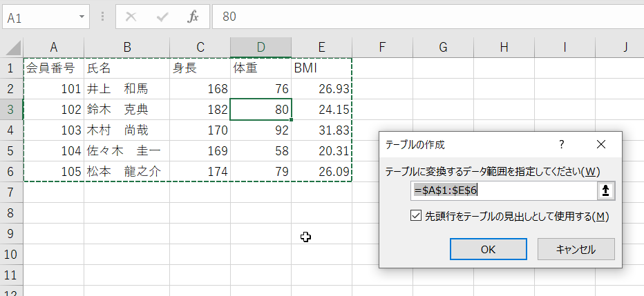644x296 pixels.
Task: Select column B header
Action: point(127,48)
